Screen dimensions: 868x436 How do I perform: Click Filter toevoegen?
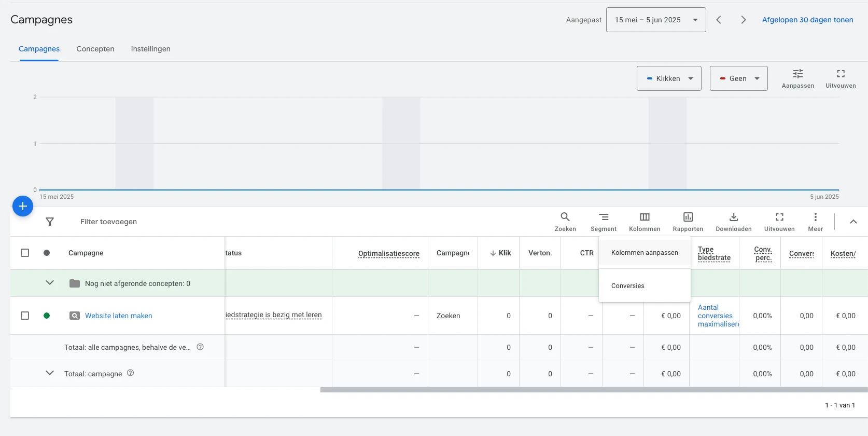click(109, 222)
